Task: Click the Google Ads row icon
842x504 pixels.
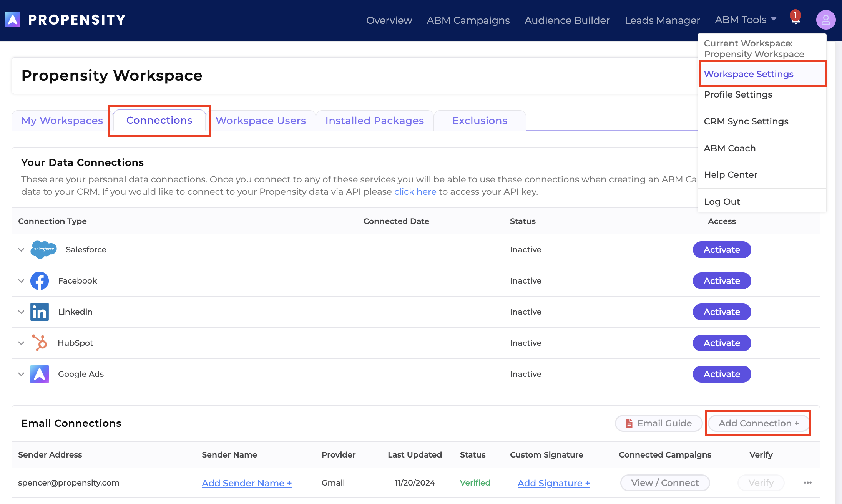Action: point(40,374)
